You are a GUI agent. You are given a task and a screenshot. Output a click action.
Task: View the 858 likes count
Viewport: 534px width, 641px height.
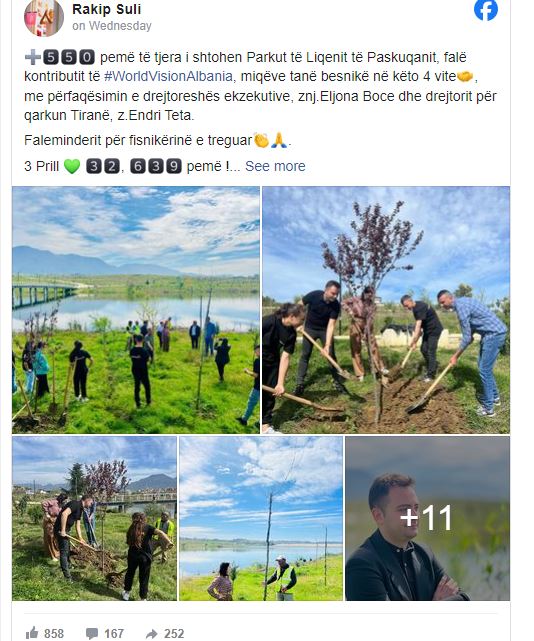tap(54, 634)
